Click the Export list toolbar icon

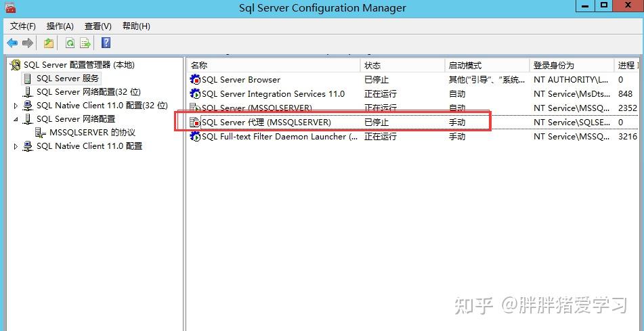pyautogui.click(x=85, y=43)
